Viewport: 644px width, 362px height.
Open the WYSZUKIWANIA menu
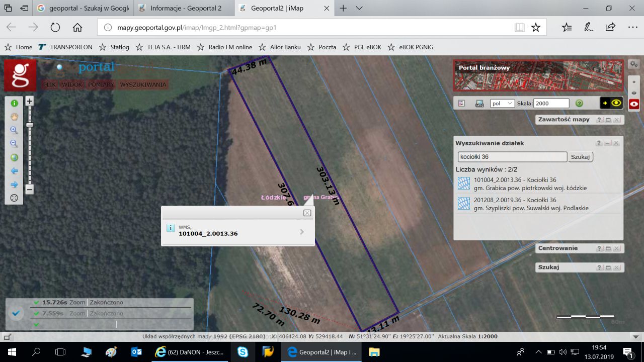(x=143, y=84)
